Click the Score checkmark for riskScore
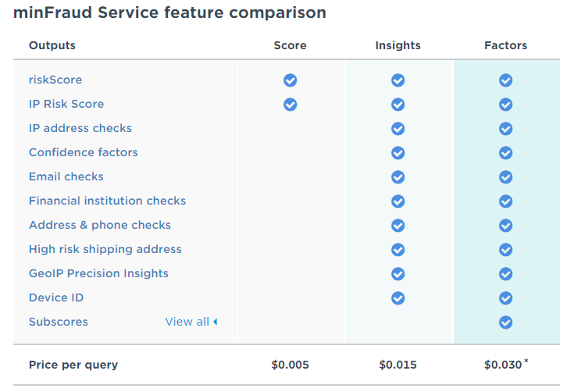The height and width of the screenshot is (392, 574). [x=290, y=80]
